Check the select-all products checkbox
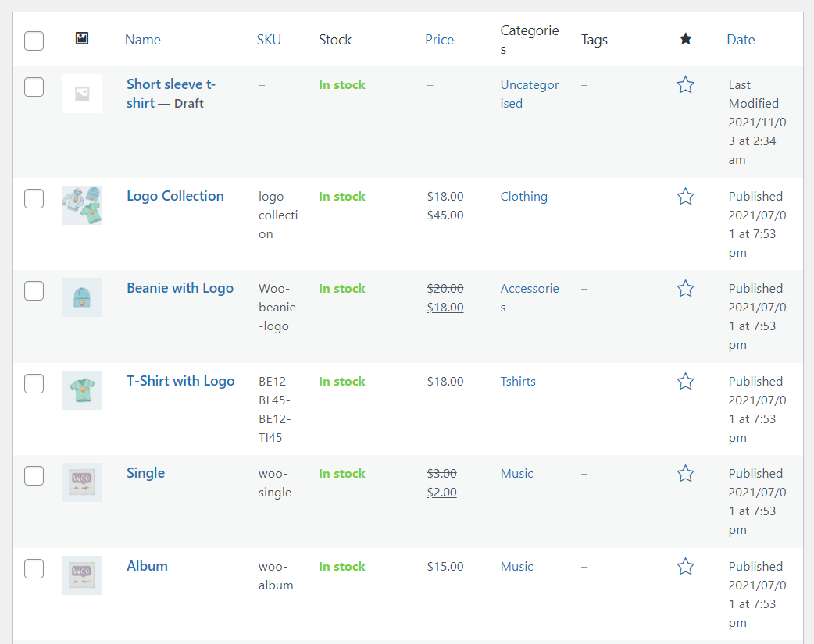Screen dimensions: 814x644 click(x=34, y=41)
